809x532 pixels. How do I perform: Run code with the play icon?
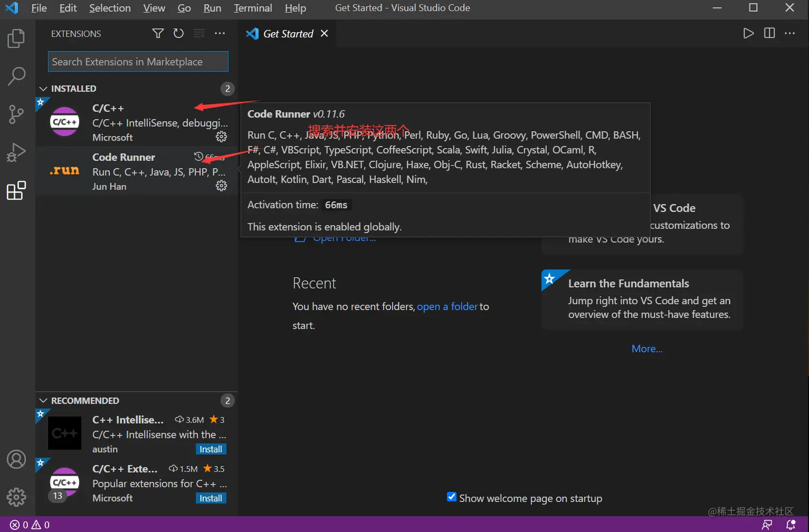749,33
